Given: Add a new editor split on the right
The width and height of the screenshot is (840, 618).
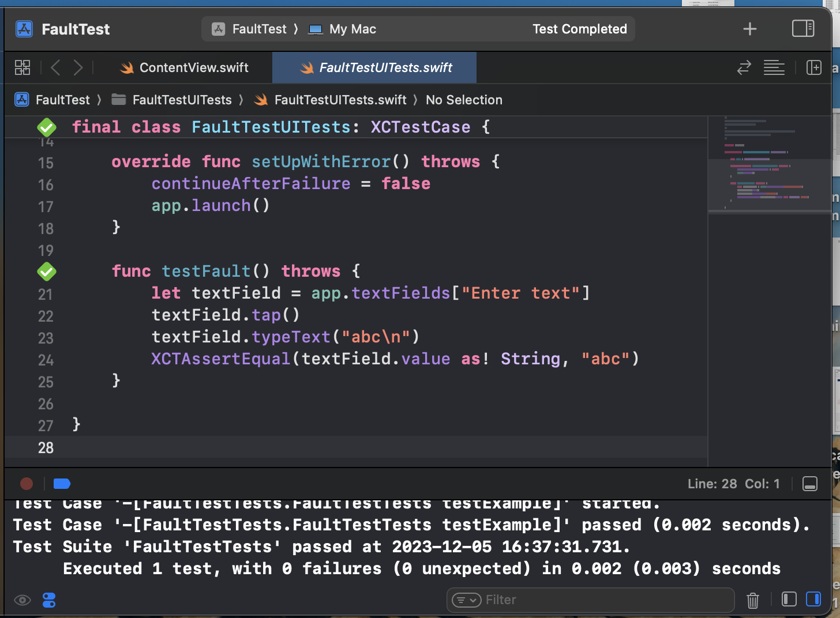Looking at the screenshot, I should click(814, 67).
